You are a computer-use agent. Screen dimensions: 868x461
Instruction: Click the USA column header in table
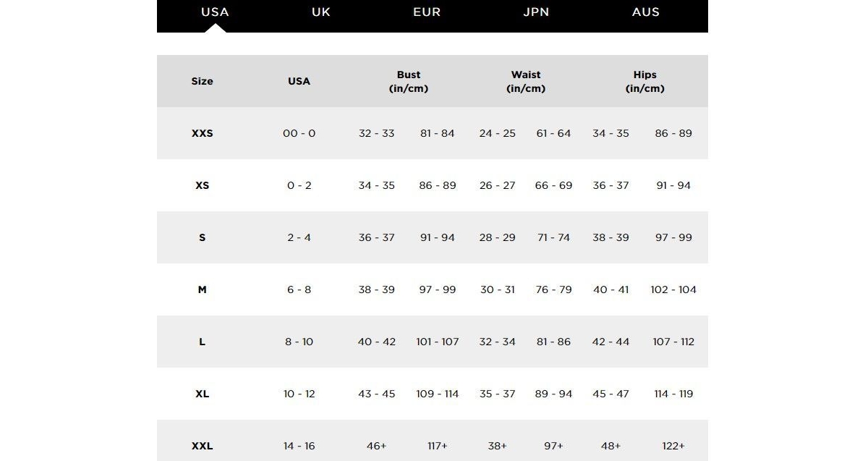pos(299,81)
